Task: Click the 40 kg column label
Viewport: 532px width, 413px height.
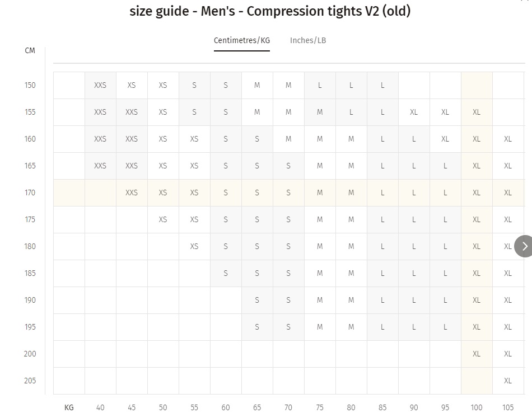Action: click(100, 407)
